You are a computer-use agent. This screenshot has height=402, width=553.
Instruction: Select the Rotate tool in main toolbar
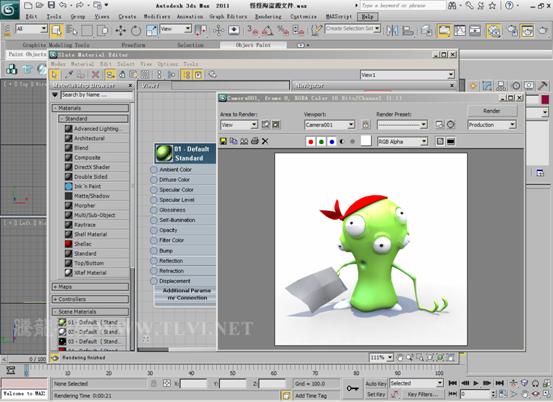pos(136,31)
